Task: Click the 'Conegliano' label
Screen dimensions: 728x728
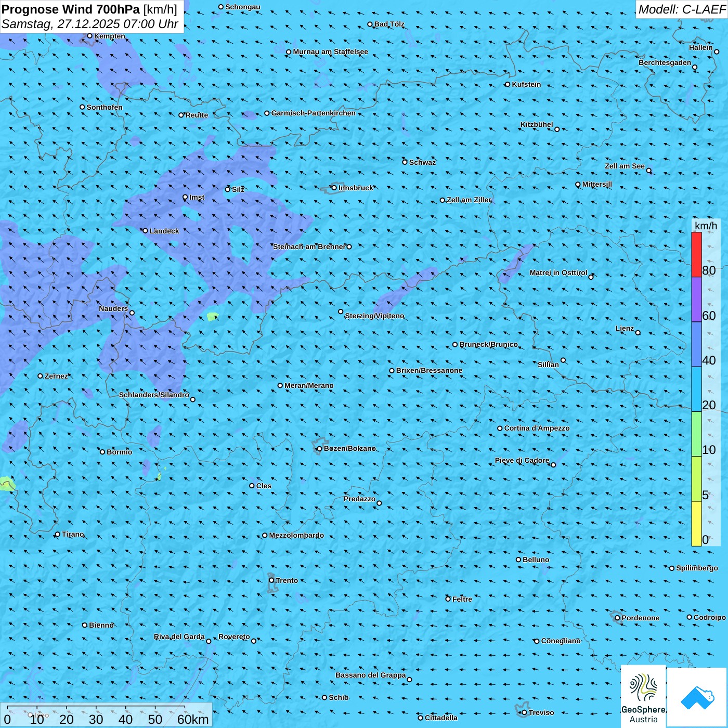Action: click(561, 641)
